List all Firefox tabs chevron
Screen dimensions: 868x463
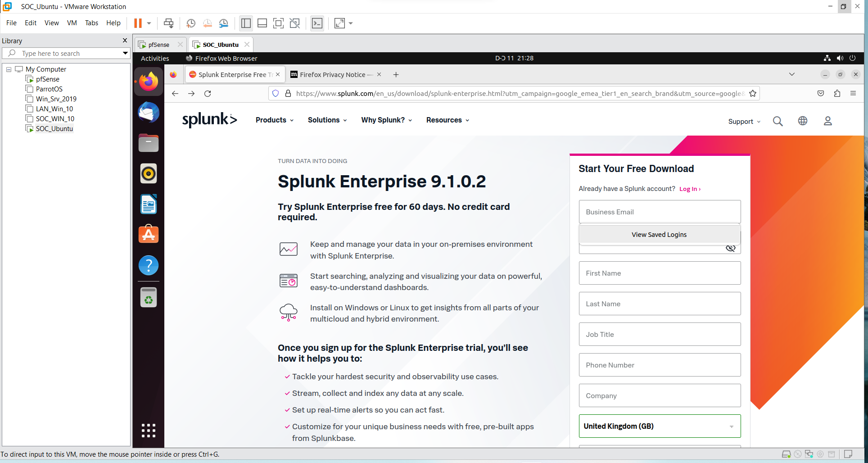coord(792,74)
